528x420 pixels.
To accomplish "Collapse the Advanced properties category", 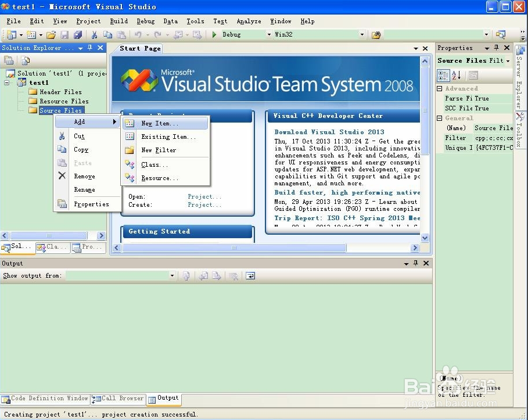I will [x=440, y=89].
